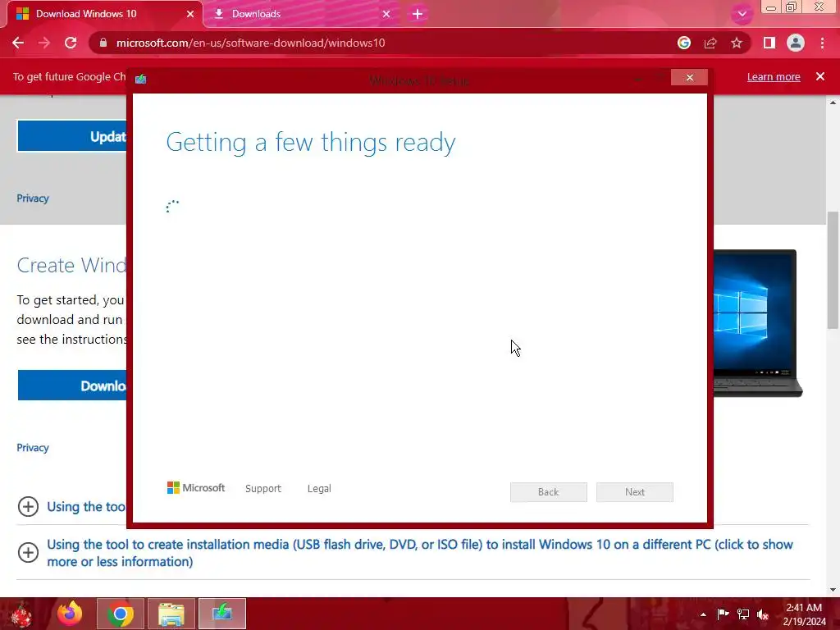Expand the first 'Using the tool' section
Viewport: 840px width, 630px height.
coord(28,506)
